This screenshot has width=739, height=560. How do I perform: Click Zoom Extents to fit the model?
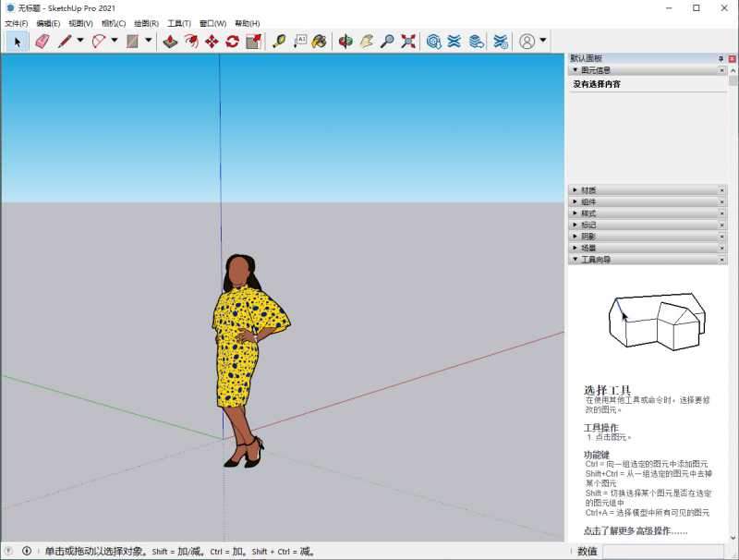407,40
